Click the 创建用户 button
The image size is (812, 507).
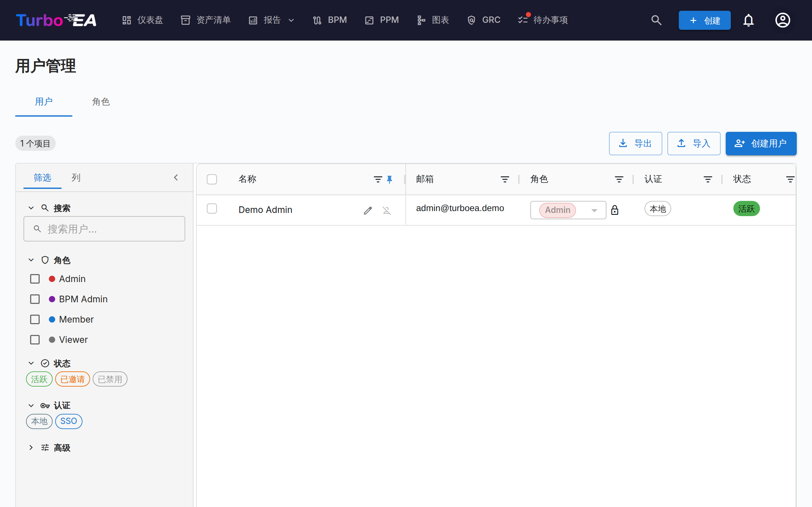click(x=761, y=144)
